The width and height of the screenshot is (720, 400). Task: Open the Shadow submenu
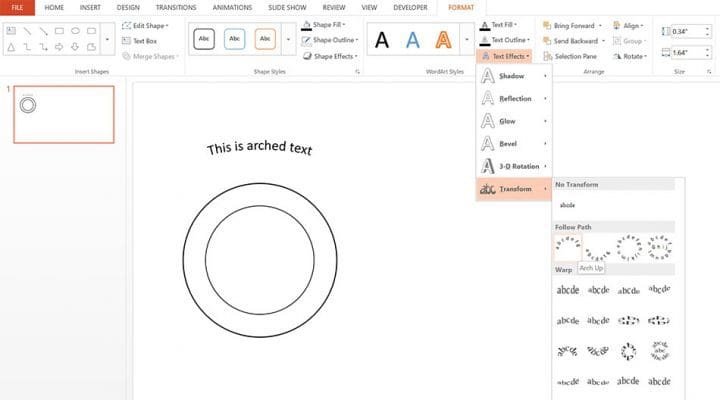pos(514,76)
